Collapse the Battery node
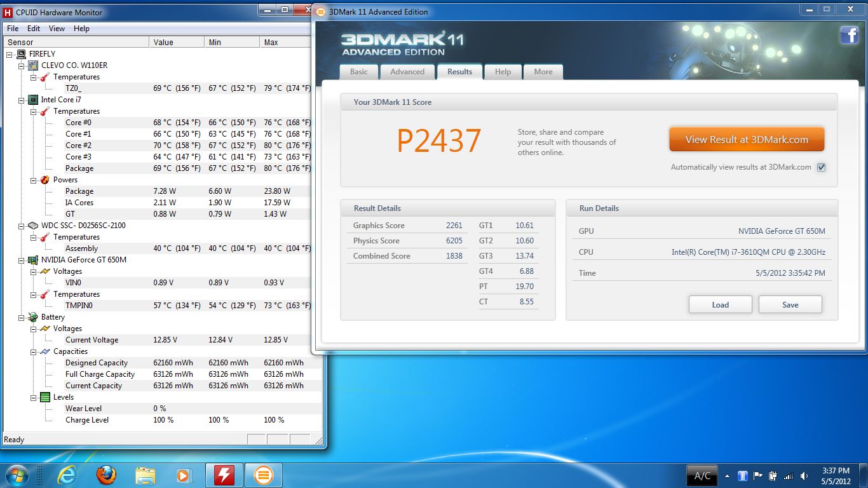Screen dimensions: 868x488 tap(22, 317)
